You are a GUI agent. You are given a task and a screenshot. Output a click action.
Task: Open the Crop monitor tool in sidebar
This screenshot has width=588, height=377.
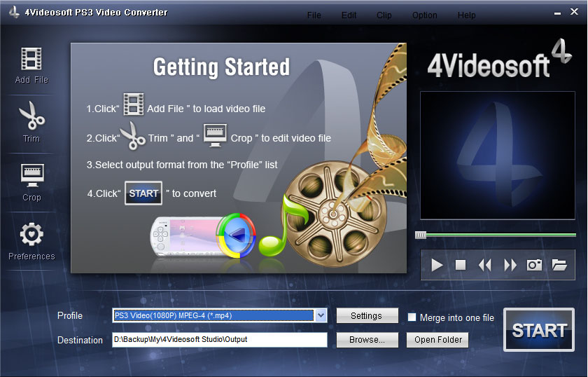[32, 175]
